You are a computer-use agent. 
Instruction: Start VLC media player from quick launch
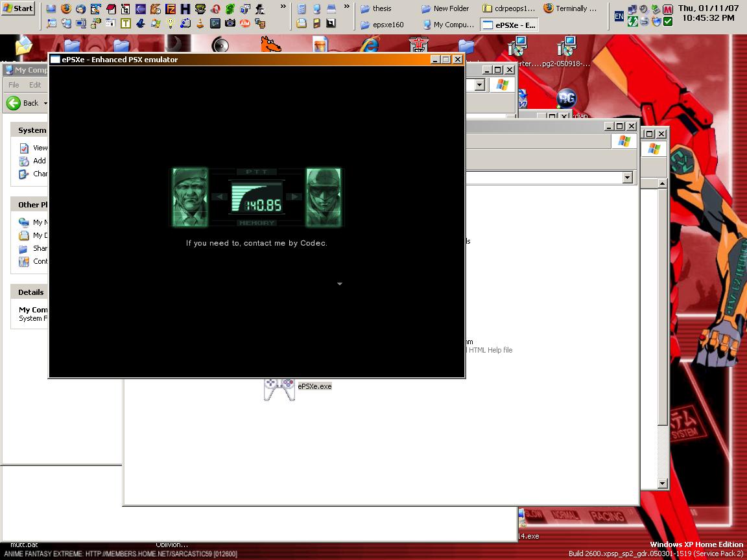coord(199,23)
